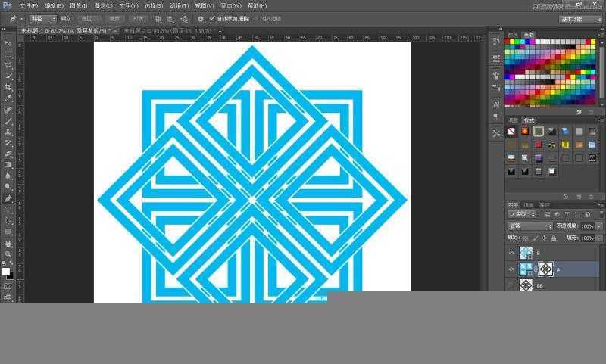606x364 pixels.
Task: Open Styles panel flyout menu
Action: pyautogui.click(x=601, y=120)
